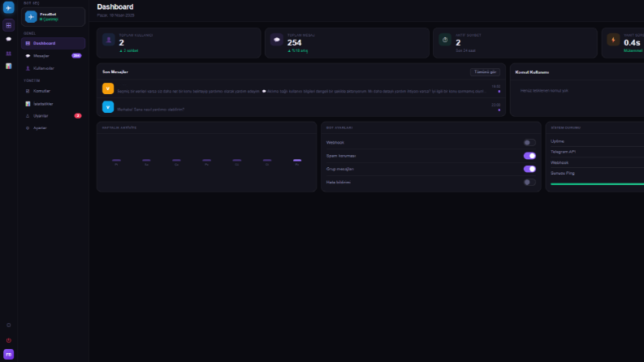The height and width of the screenshot is (362, 644).
Task: Click the Uptime row in Sistem Durumu
Action: 597,141
